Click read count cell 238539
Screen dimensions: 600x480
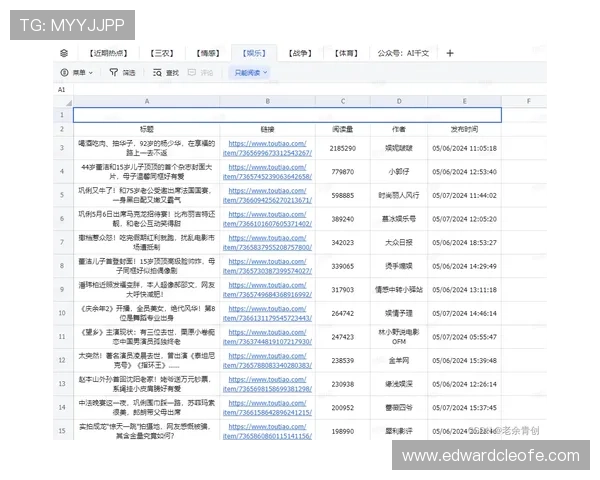point(343,361)
